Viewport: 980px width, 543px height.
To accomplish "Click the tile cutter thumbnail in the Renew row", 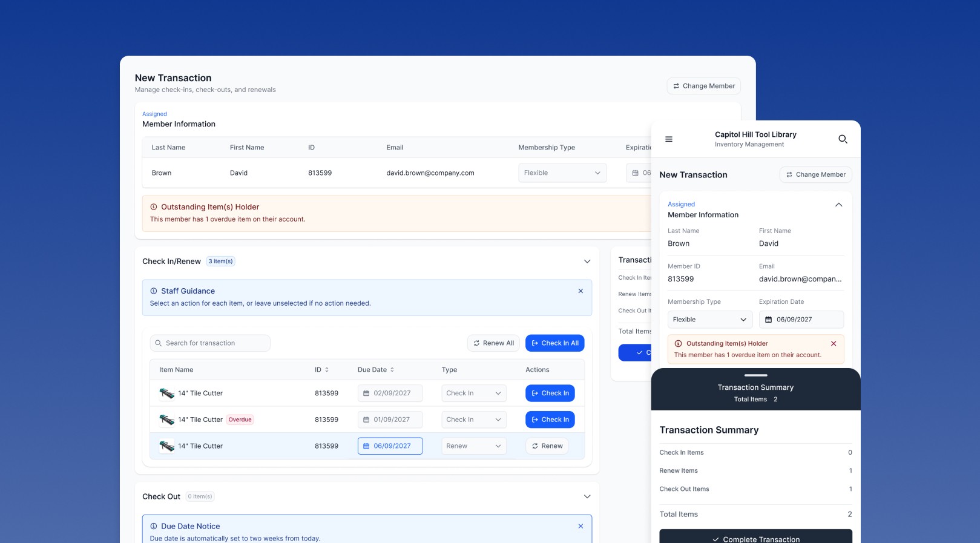I will tap(166, 446).
